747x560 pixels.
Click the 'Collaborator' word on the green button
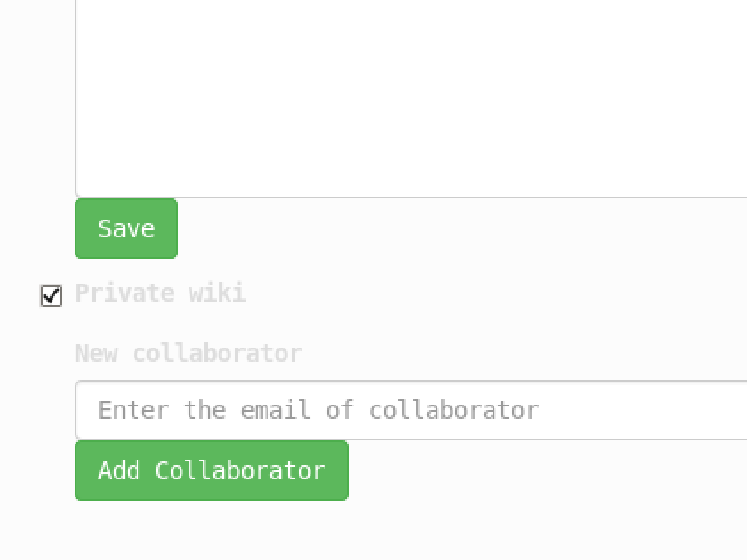click(x=240, y=470)
